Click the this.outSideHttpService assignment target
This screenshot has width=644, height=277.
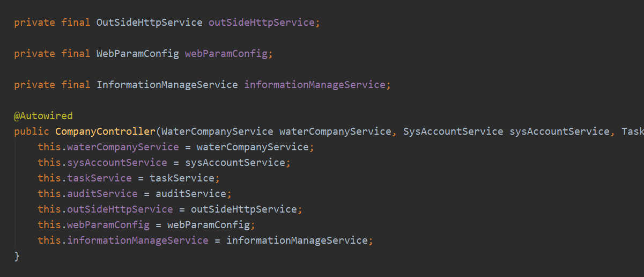120,209
